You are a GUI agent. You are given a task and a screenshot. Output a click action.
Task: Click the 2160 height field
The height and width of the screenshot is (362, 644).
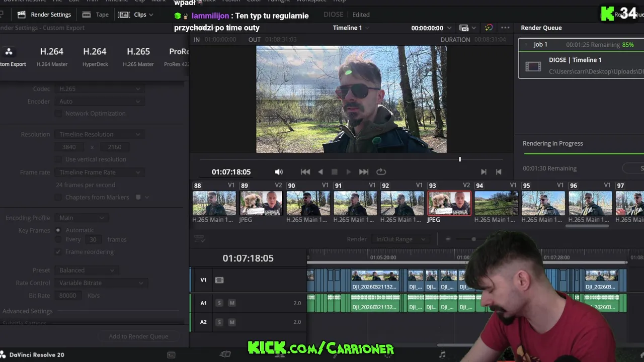coord(115,147)
